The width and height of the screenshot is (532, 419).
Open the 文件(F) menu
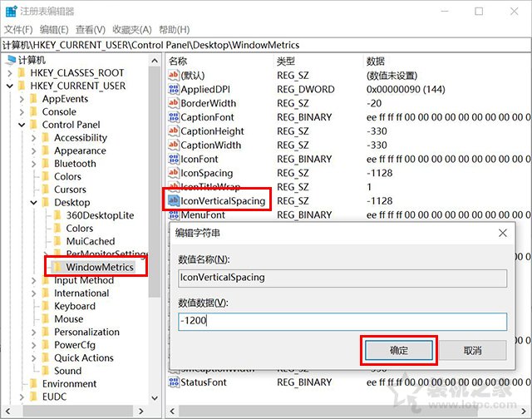18,30
